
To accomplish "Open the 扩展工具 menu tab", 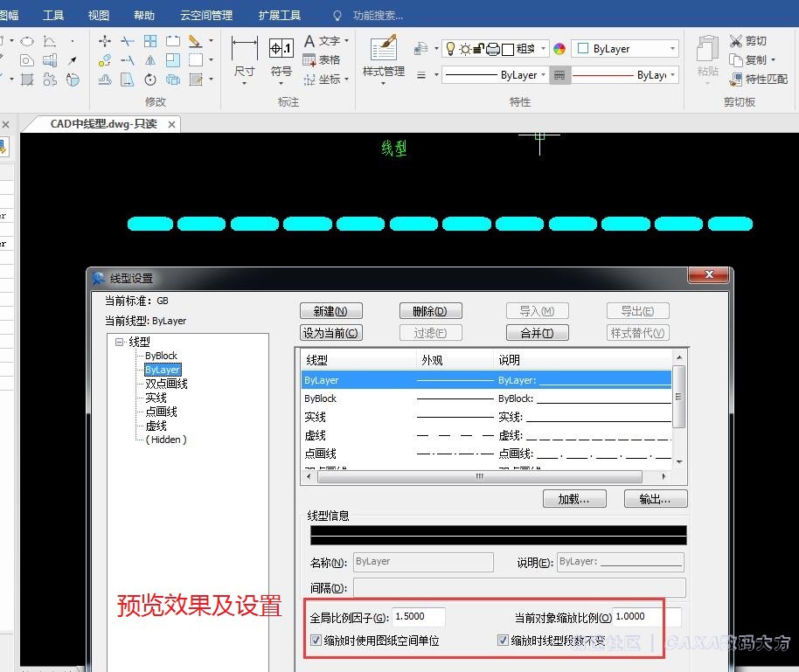I will (280, 16).
